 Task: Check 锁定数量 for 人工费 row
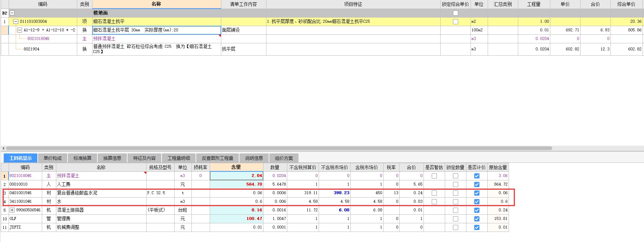click(x=455, y=184)
